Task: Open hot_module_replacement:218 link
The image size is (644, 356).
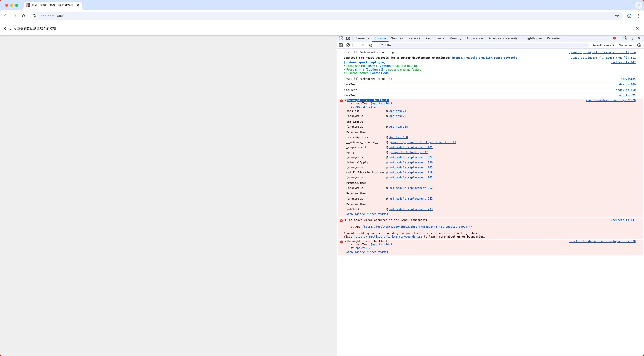Action: pos(411,172)
